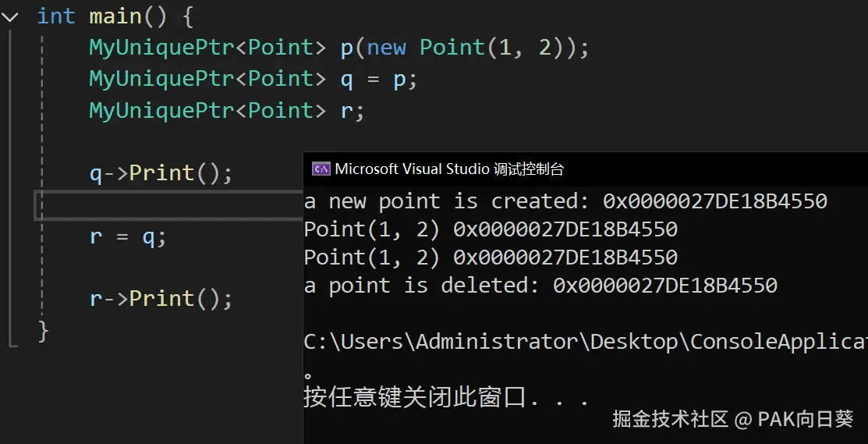This screenshot has height=444, width=868.
Task: Click the 'int' keyword in main declaration
Action: pos(55,16)
